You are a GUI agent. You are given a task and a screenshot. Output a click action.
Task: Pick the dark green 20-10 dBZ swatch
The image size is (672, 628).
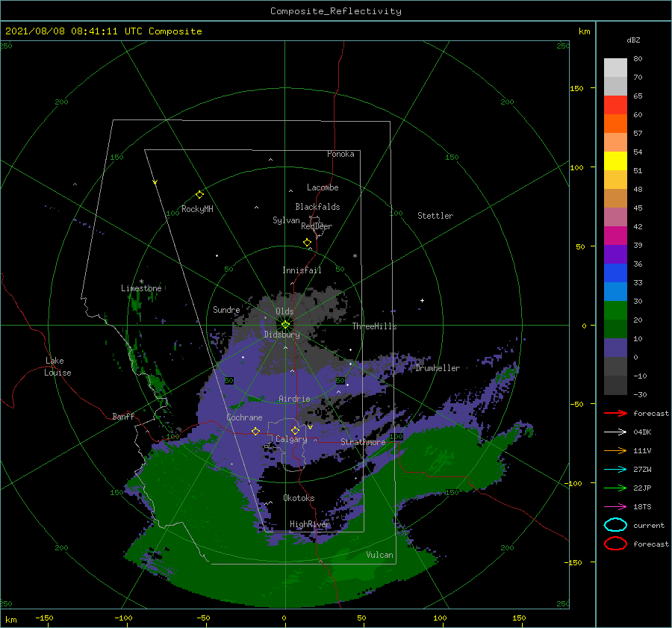pyautogui.click(x=615, y=329)
